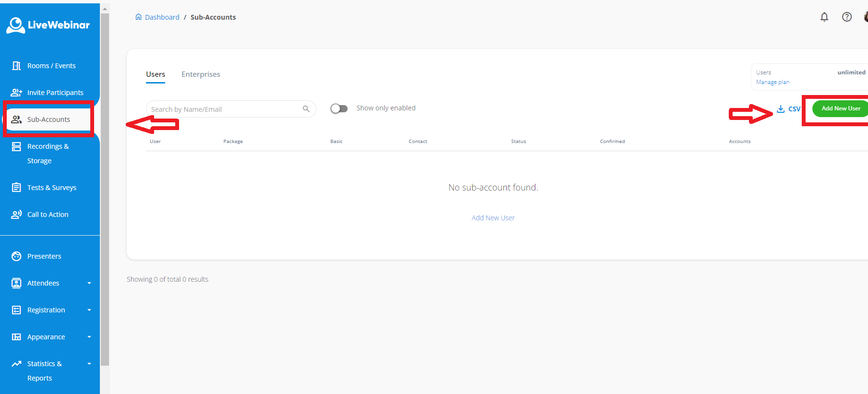This screenshot has width=868, height=394.
Task: Expand Statistics & Reports submenu
Action: pyautogui.click(x=89, y=364)
